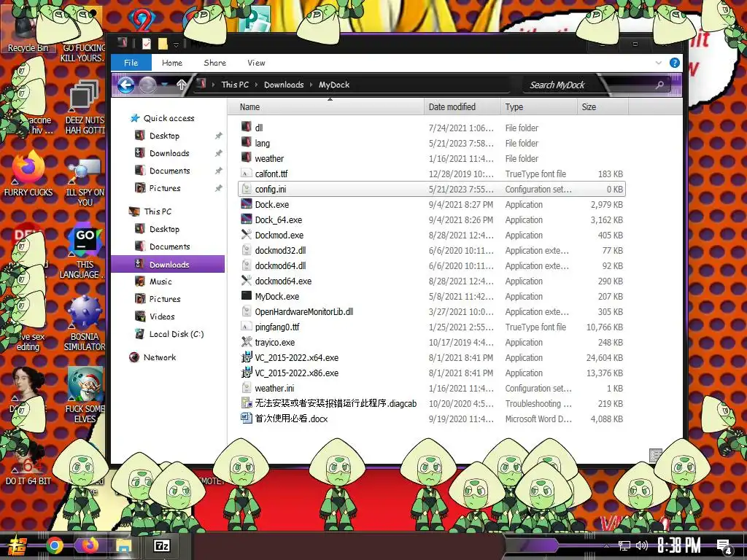Screen dimensions: 747x560
Task: Sort by the Name column header
Action: click(x=326, y=107)
